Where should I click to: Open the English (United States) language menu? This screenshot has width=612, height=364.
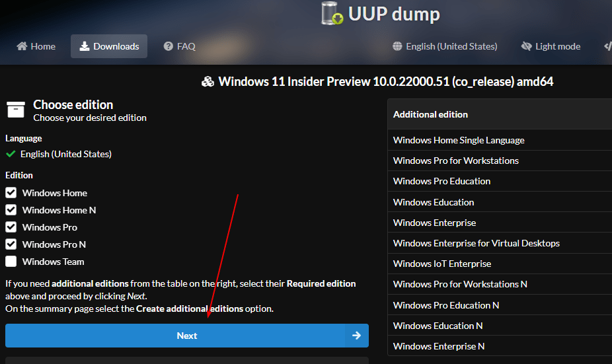point(445,46)
